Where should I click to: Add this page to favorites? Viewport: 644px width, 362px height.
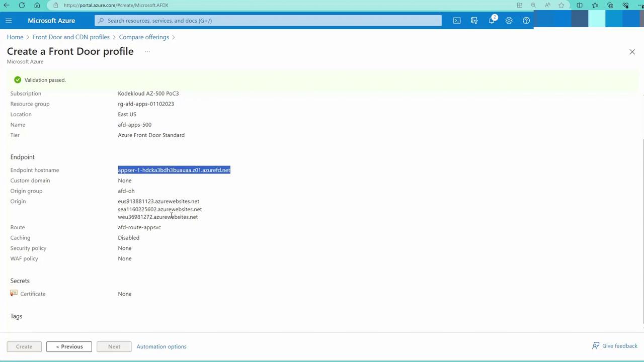pyautogui.click(x=561, y=5)
